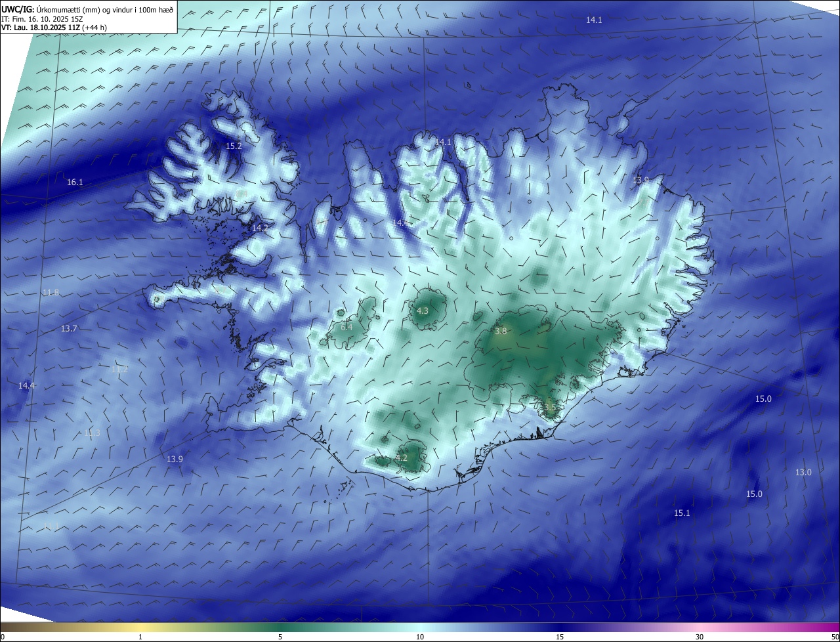This screenshot has width=840, height=642.
Task: Select the valid time line "VT: Lau. 18.10.2025 11Z (+44 h)"
Action: (x=54, y=28)
